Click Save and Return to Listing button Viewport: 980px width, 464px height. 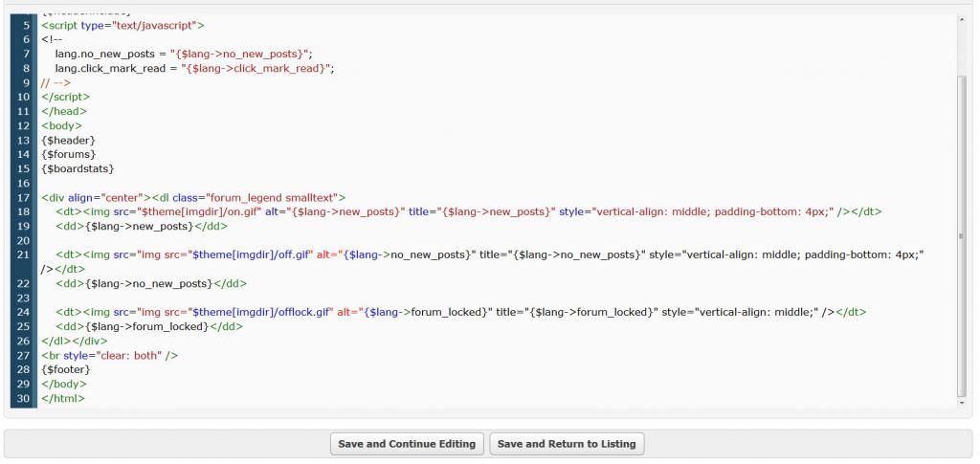[x=567, y=444]
